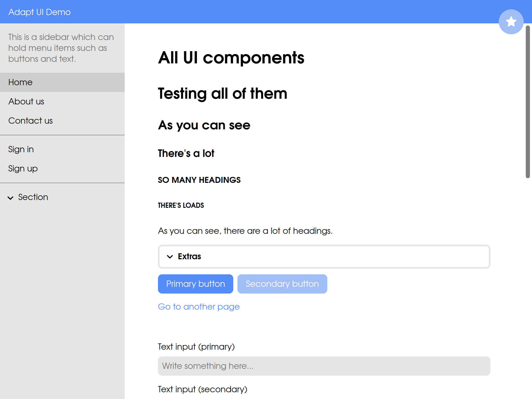Click the All UI components heading

(x=231, y=58)
